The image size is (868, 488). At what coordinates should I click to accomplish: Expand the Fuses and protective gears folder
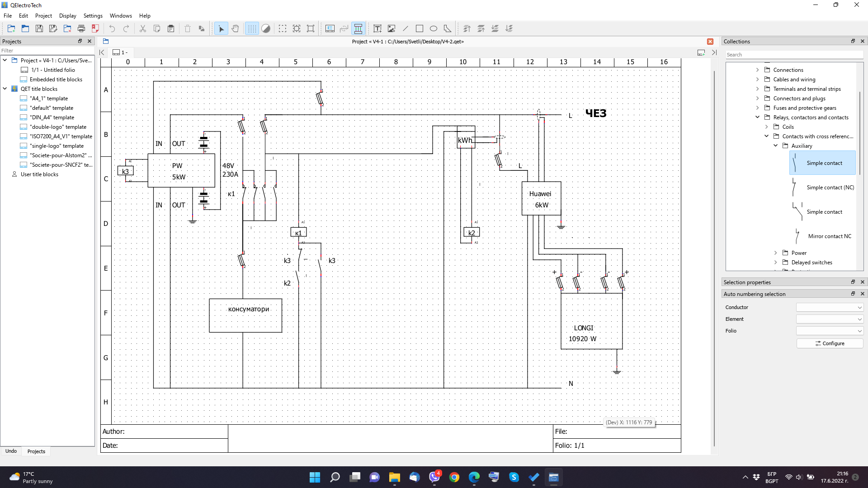tap(757, 108)
